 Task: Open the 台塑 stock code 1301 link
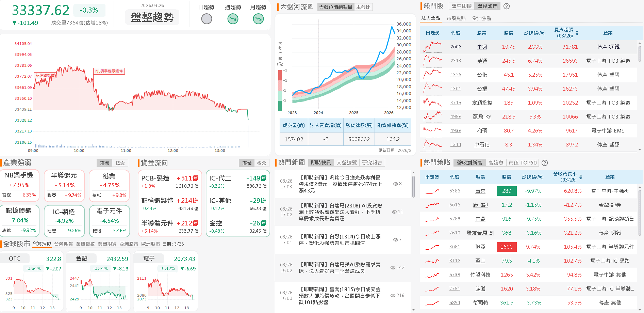click(x=456, y=89)
